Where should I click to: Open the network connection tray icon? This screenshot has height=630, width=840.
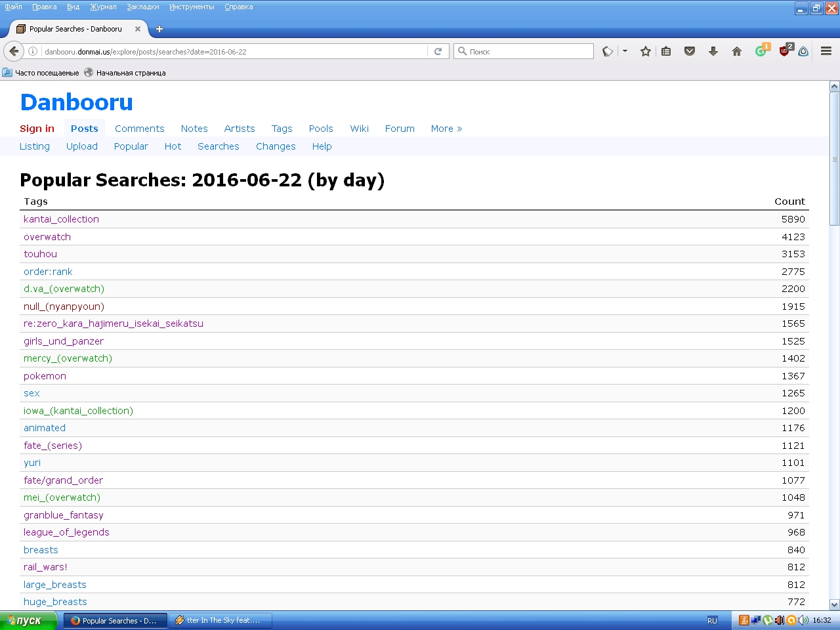click(755, 620)
